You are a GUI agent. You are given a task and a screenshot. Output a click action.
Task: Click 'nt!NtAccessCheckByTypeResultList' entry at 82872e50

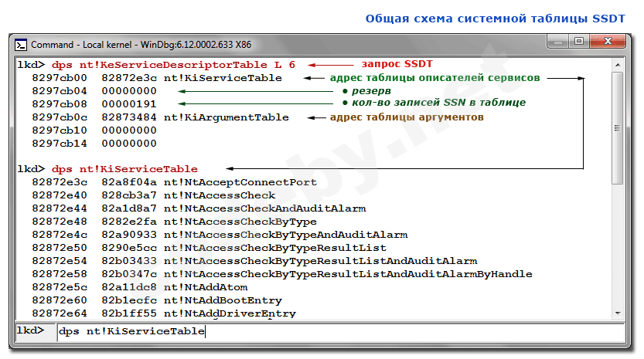click(x=275, y=248)
